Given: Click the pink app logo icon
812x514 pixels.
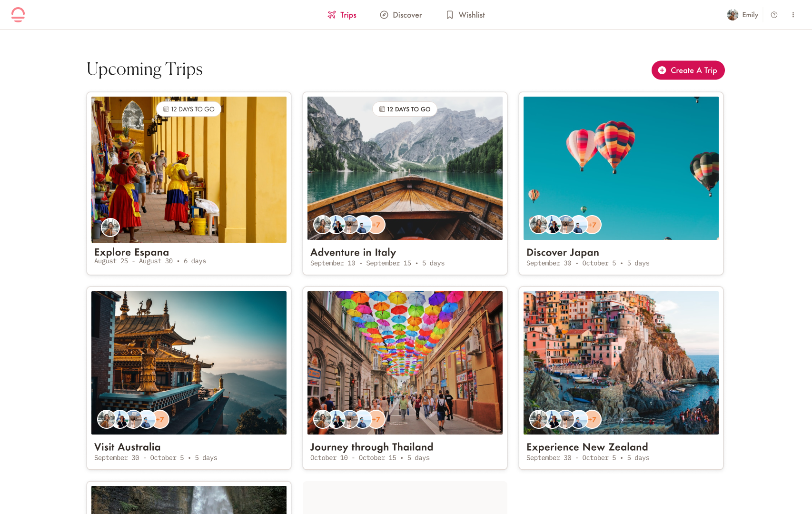Looking at the screenshot, I should click(x=18, y=15).
